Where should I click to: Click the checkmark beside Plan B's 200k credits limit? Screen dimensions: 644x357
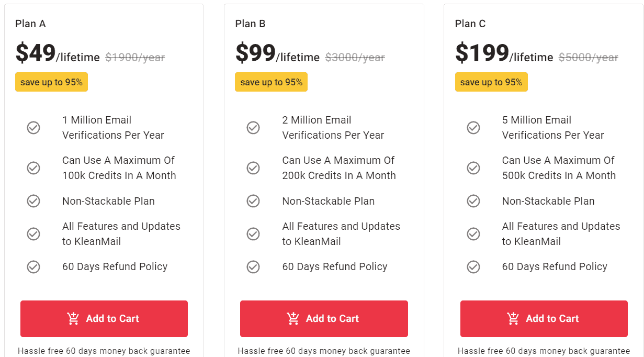253,168
